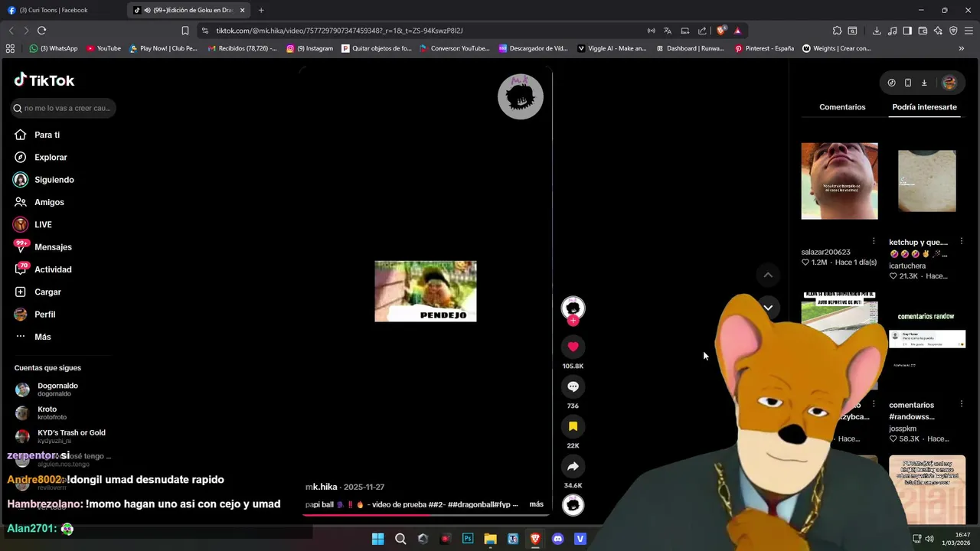Click the get app phone icon
This screenshot has width=980, height=551.
coord(908,83)
